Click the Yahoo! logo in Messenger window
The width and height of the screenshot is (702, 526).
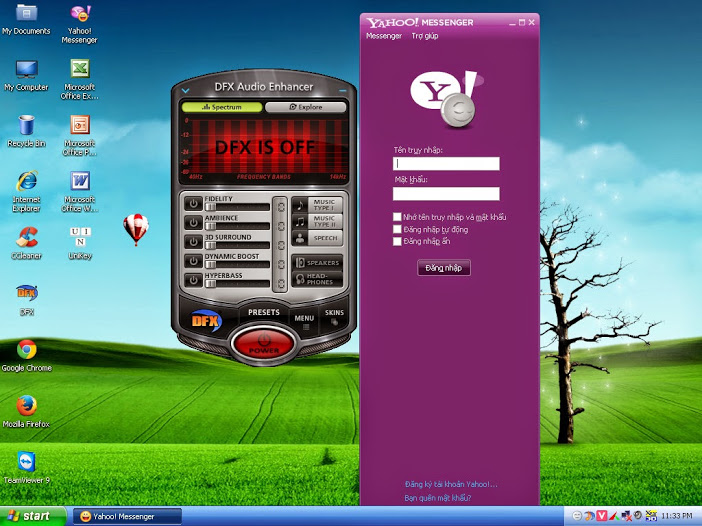pos(447,99)
